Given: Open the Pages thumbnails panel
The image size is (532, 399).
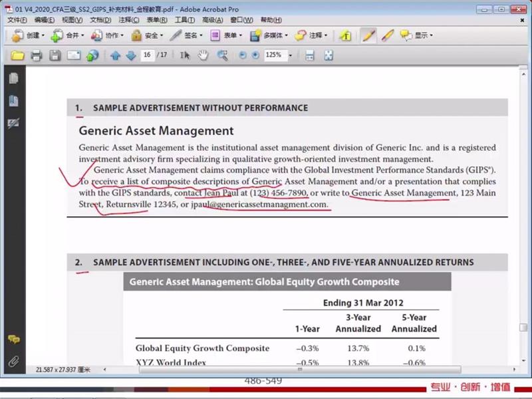Looking at the screenshot, I should point(13,78).
